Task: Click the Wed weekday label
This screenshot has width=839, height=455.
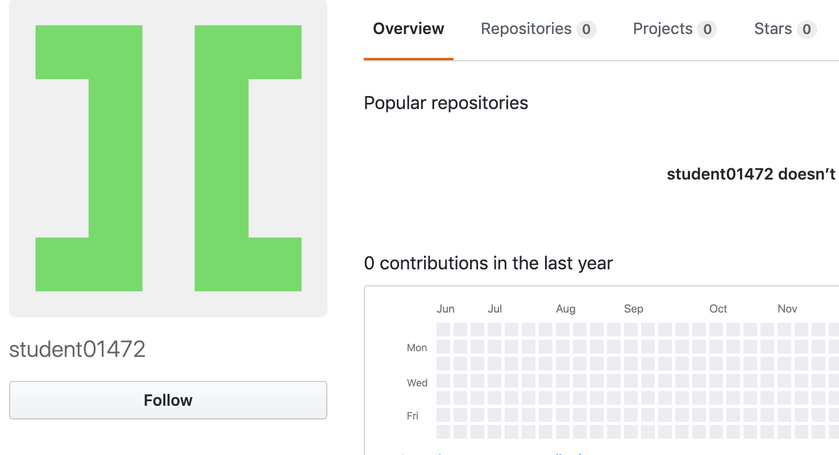Action: tap(417, 383)
